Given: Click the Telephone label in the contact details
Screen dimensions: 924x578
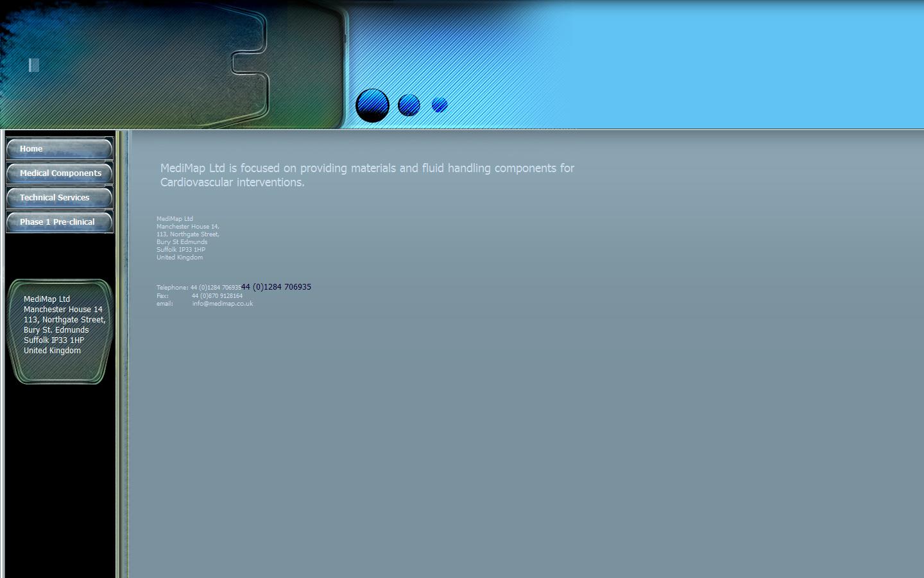Looking at the screenshot, I should pos(172,287).
